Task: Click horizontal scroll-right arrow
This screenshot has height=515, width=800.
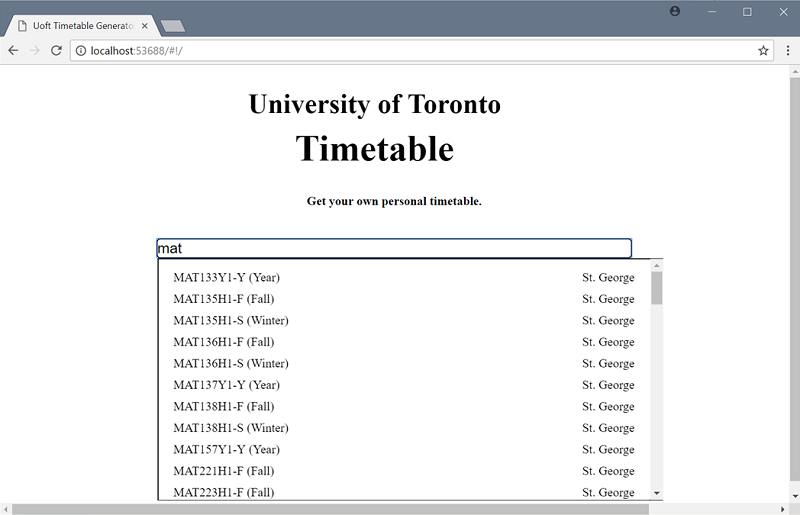Action: (x=783, y=509)
